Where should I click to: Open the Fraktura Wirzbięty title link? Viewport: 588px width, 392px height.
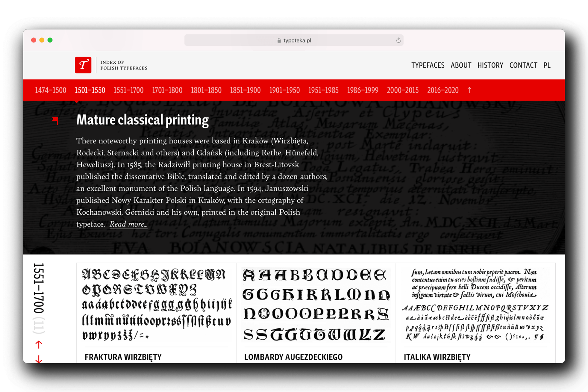[123, 357]
